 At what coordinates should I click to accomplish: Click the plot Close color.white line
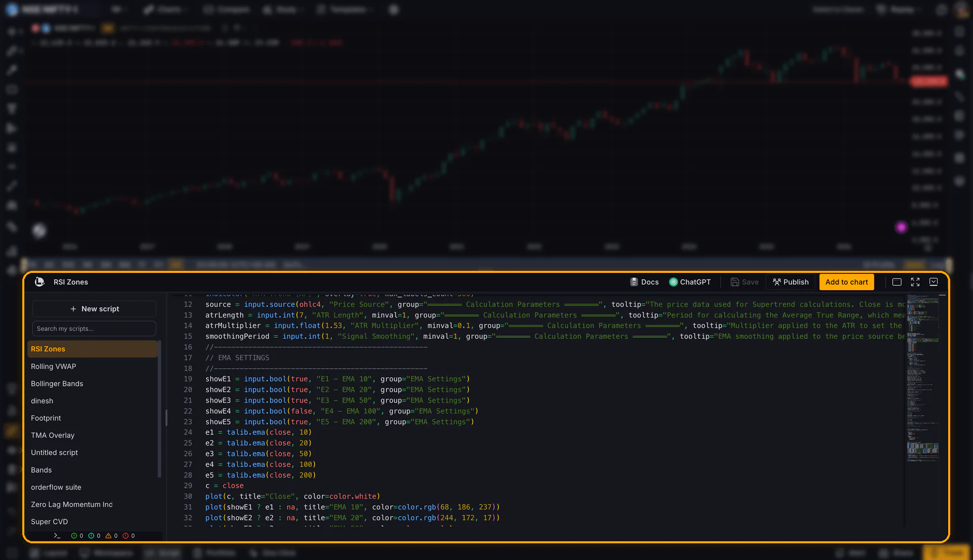point(292,497)
